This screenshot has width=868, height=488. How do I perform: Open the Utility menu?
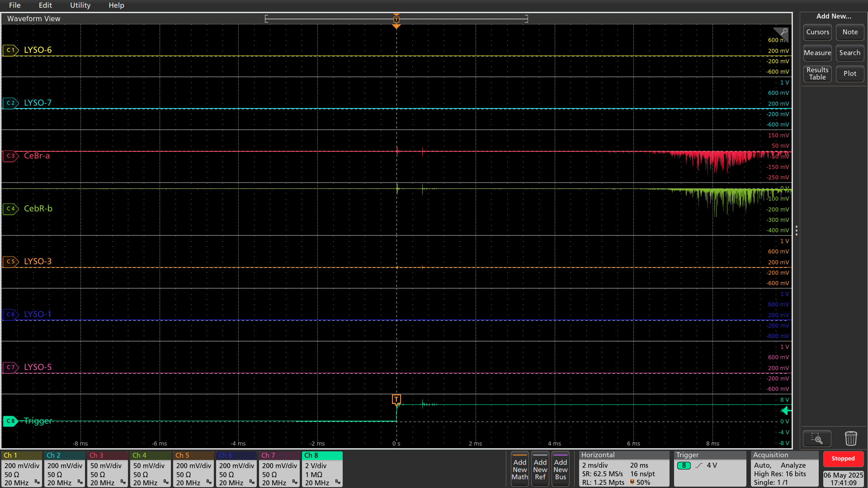pos(80,5)
